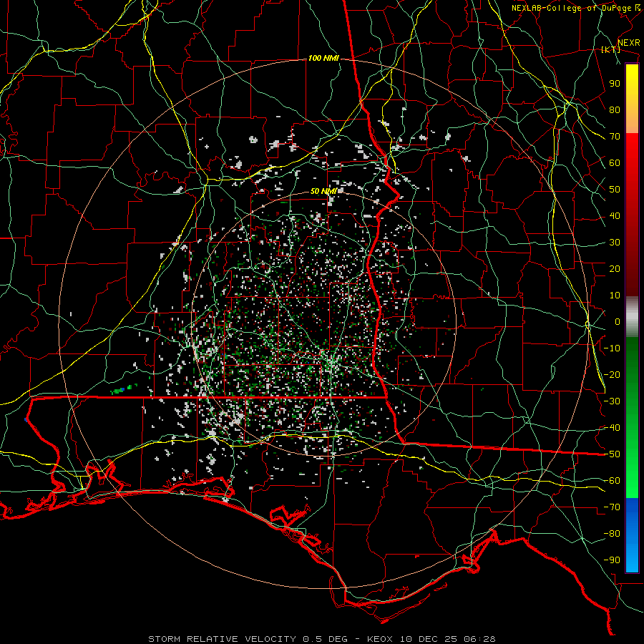The height and width of the screenshot is (644, 644).
Task: Select the 70 knot scale label
Action: click(x=615, y=137)
